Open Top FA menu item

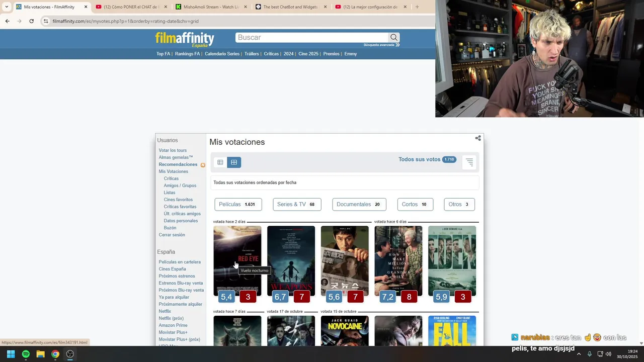point(163,54)
